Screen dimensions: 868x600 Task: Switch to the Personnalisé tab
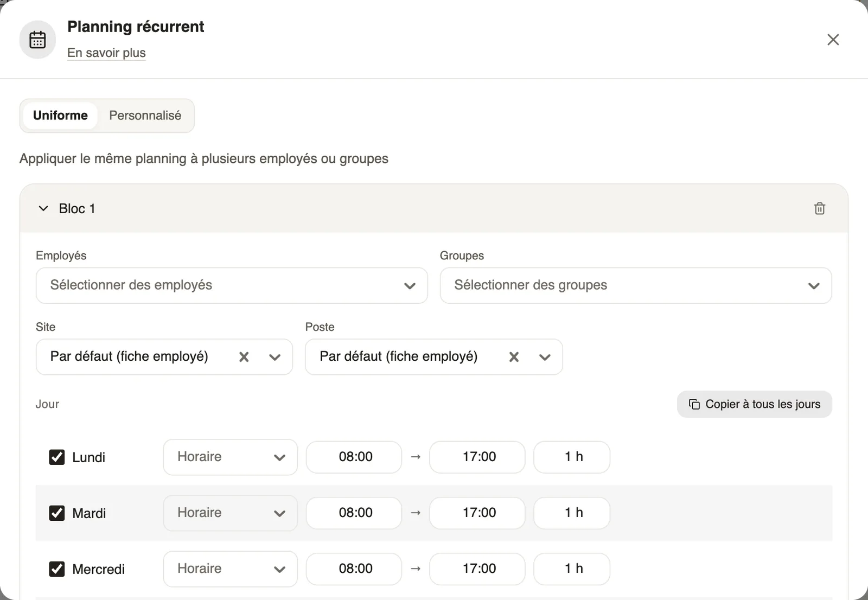pos(145,116)
